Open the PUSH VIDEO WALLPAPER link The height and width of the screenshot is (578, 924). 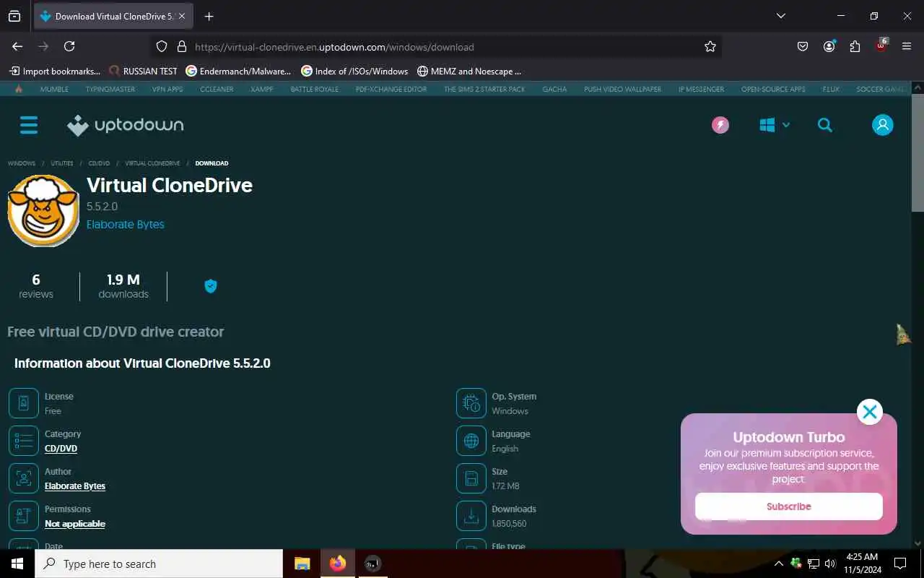pos(623,89)
